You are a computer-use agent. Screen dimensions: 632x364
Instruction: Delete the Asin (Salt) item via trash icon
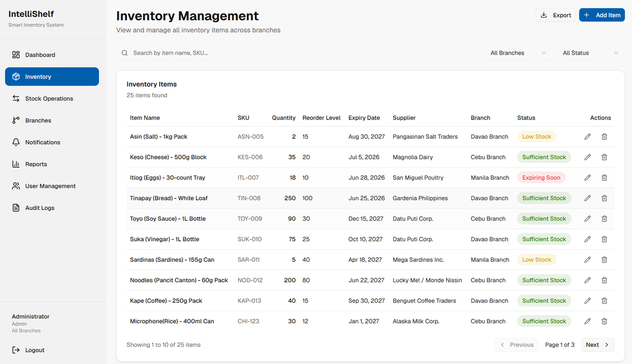coord(604,137)
